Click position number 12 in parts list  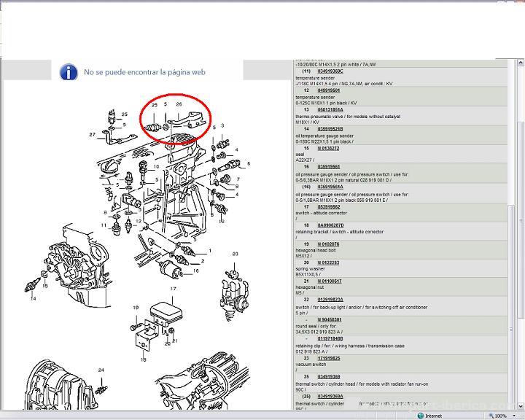click(x=306, y=90)
